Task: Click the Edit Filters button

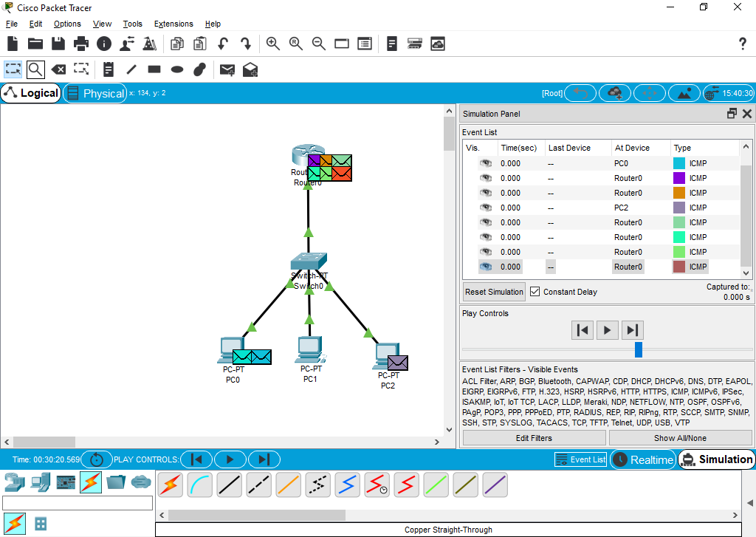Action: pos(535,438)
